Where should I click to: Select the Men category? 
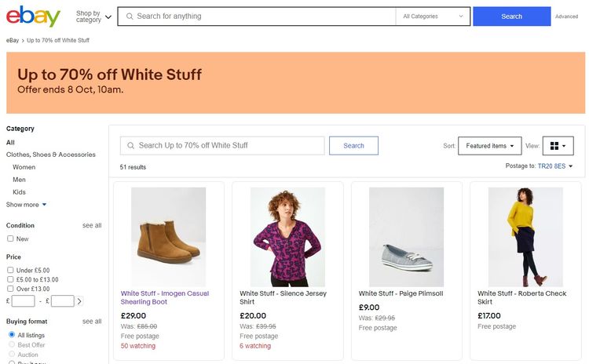coord(19,180)
